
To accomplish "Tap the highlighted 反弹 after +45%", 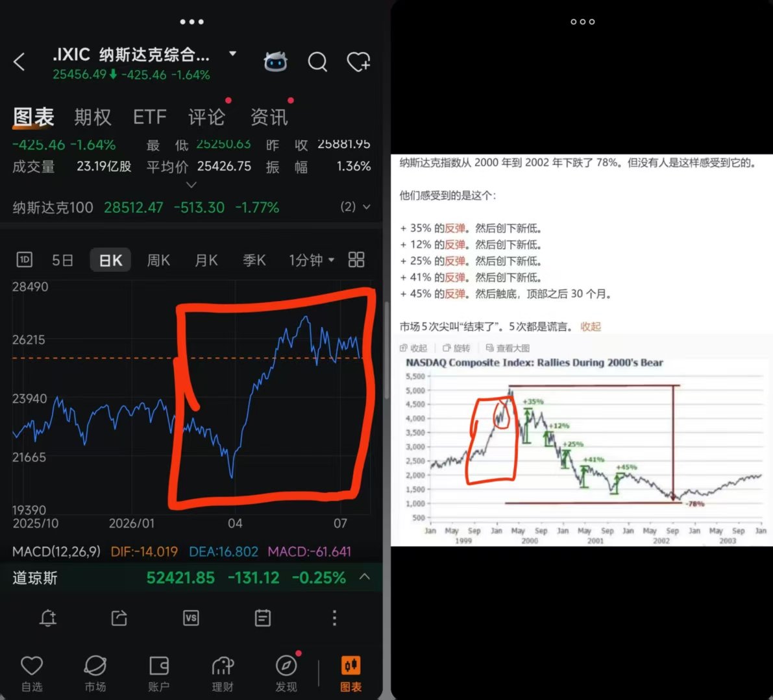I will coord(455,294).
